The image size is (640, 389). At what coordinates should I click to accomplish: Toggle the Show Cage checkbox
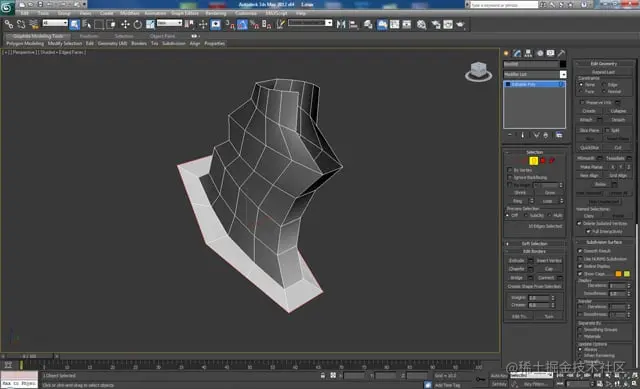pyautogui.click(x=580, y=274)
